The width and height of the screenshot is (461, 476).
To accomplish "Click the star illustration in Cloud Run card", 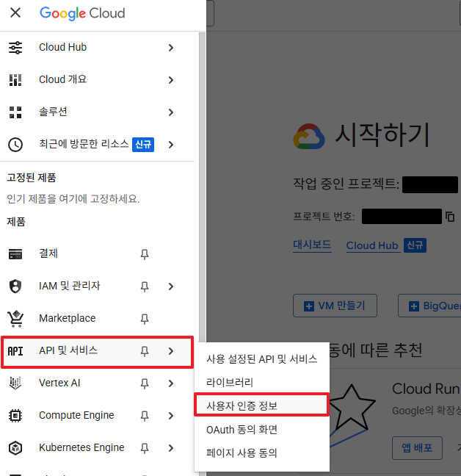I will pyautogui.click(x=351, y=407).
